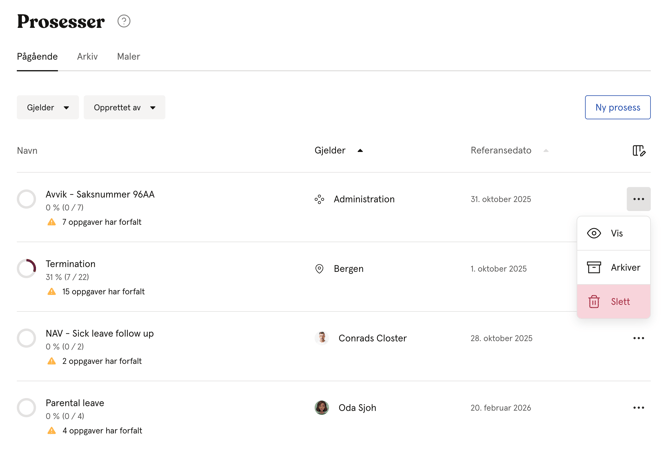Click Oda Sjoh's avatar

tap(322, 408)
